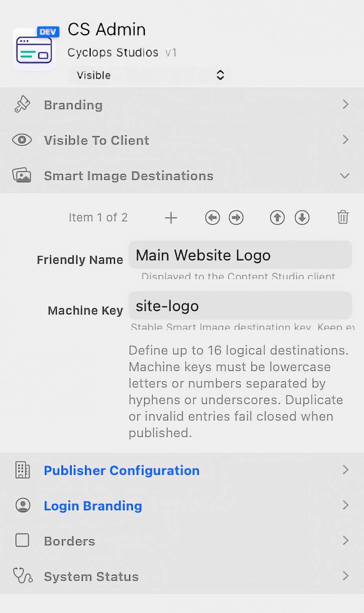Click the Cyclops Studios v1 text
This screenshot has width=364, height=613.
pos(122,52)
